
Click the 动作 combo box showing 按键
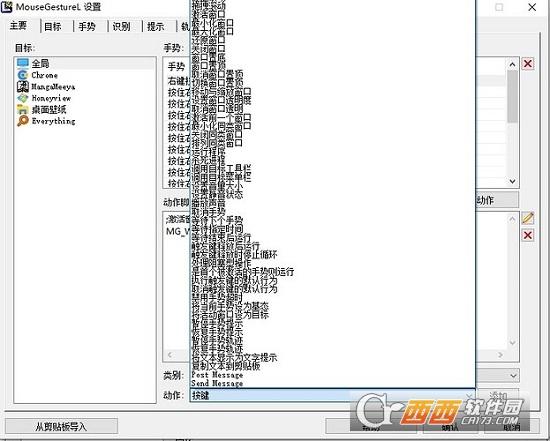[332, 395]
